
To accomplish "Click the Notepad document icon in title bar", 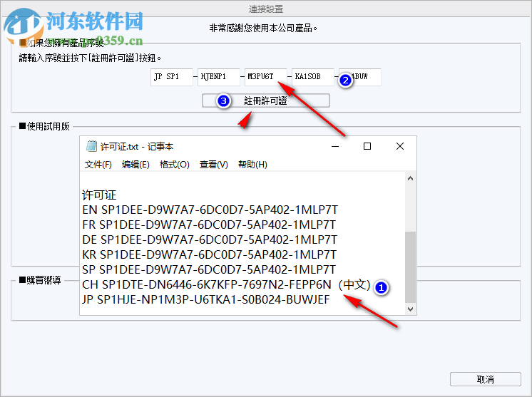I will coord(91,146).
